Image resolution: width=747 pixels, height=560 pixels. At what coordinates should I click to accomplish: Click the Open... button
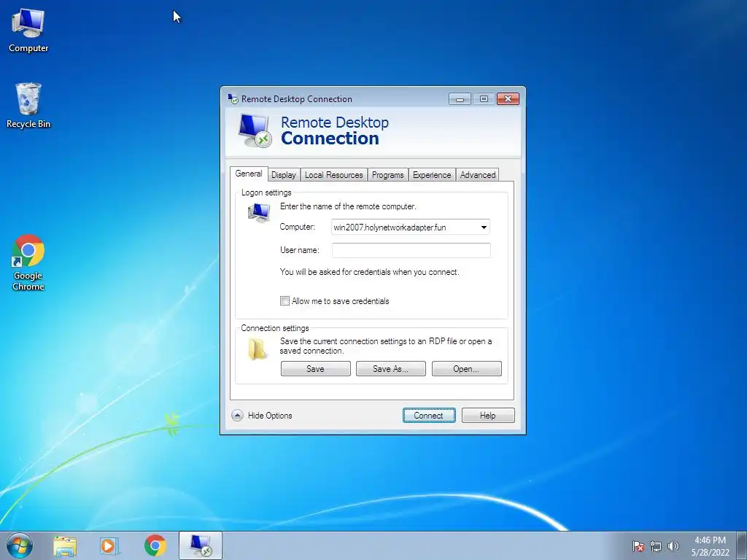tap(466, 368)
